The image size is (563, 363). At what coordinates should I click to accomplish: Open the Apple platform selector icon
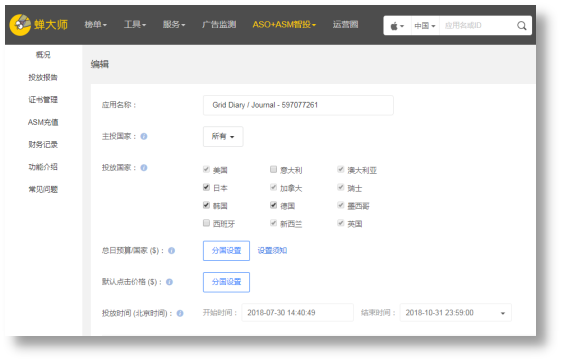pyautogui.click(x=397, y=26)
